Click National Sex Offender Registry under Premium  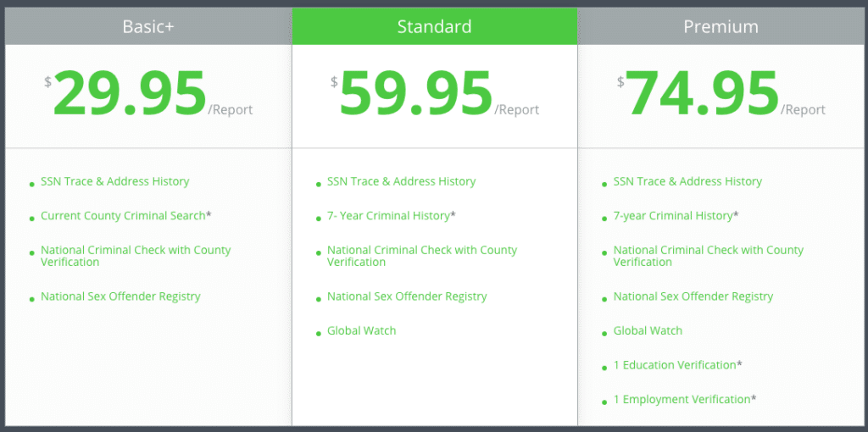693,296
